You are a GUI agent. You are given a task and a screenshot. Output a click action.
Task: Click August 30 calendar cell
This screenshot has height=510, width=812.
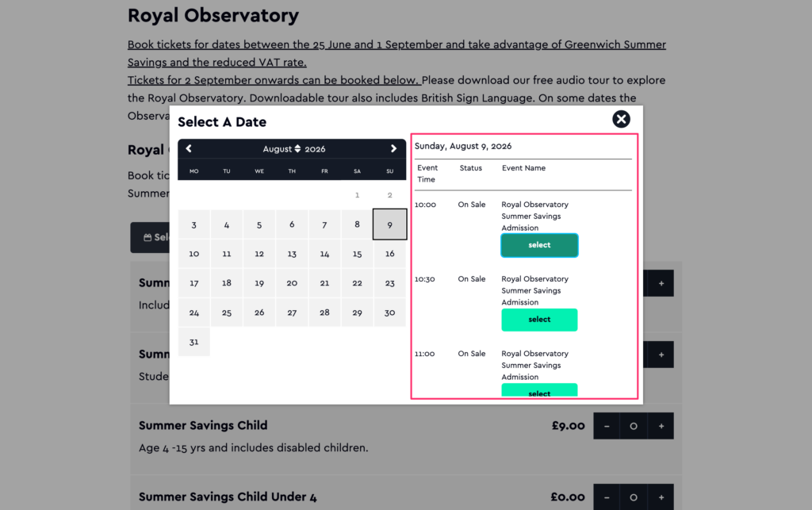pos(389,313)
